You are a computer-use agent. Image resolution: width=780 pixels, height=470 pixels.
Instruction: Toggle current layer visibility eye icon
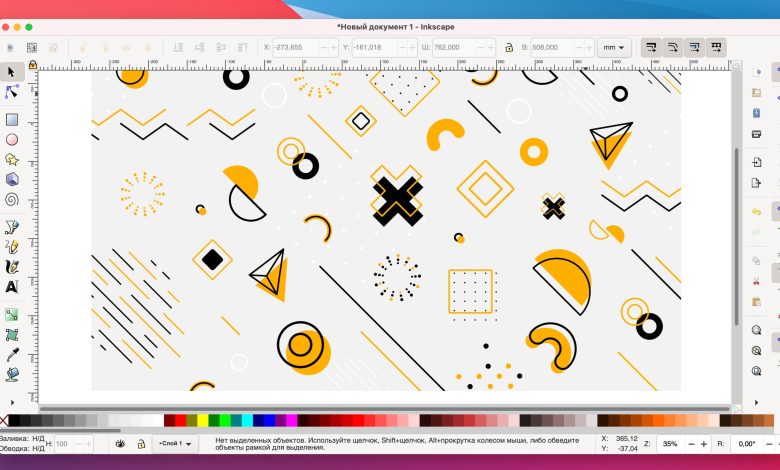click(120, 443)
